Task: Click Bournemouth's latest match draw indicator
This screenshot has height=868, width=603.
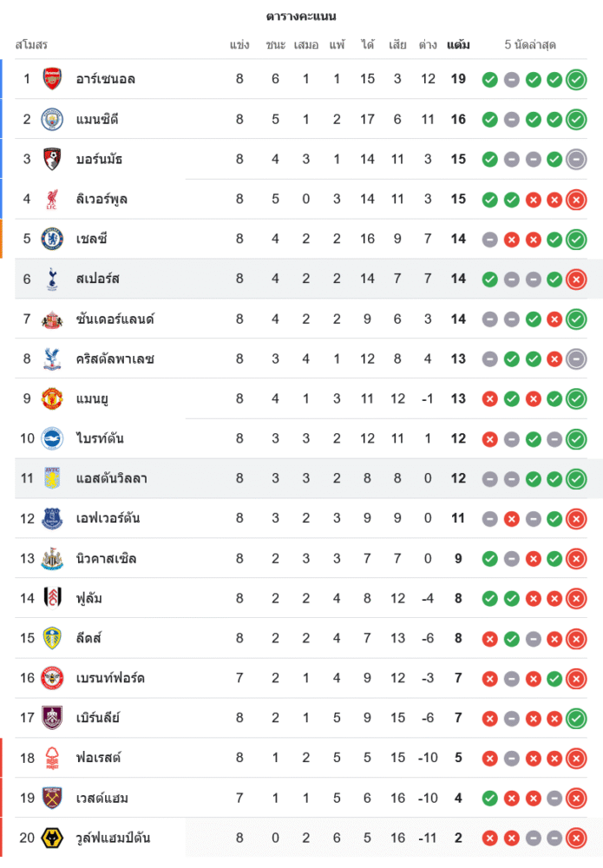Action: coord(575,160)
